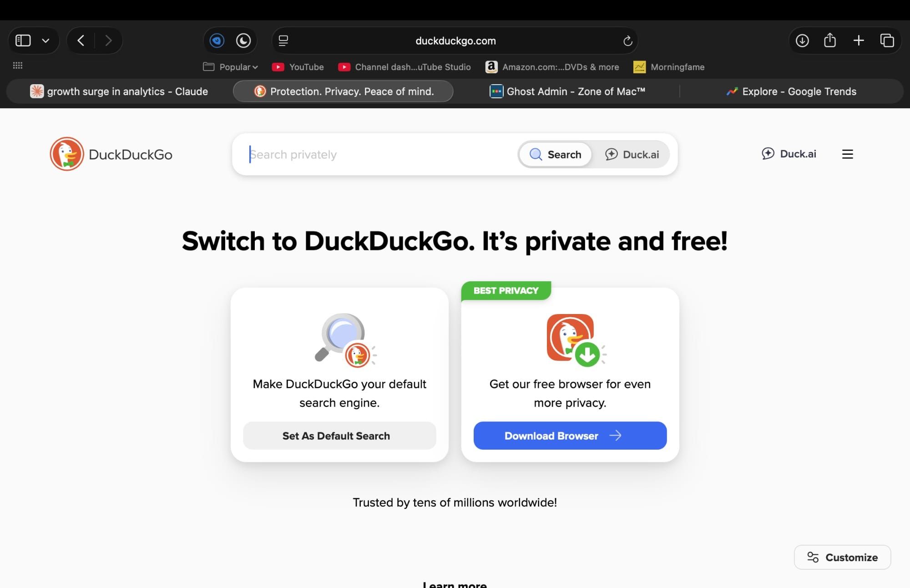This screenshot has width=910, height=588.
Task: Open a new tab with the plus icon
Action: click(x=859, y=41)
